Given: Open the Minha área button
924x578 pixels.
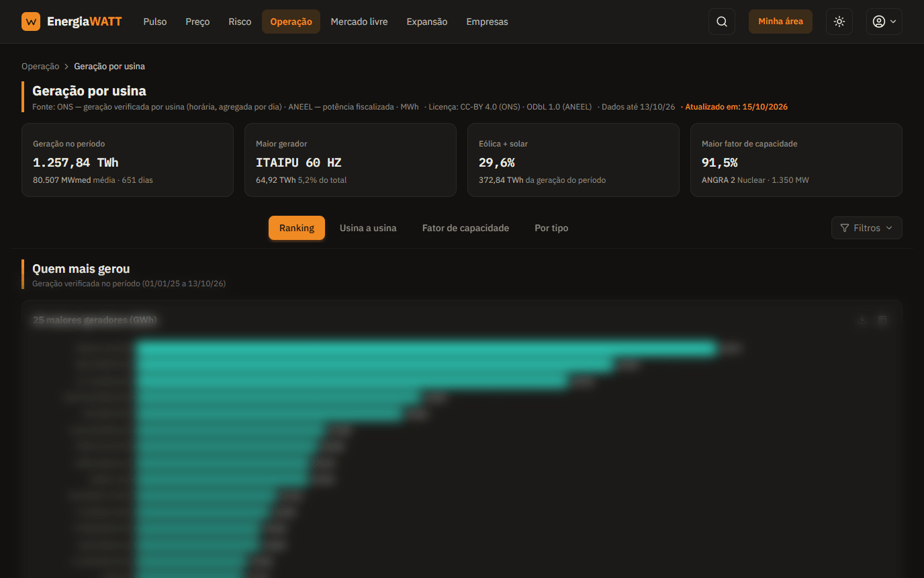Looking at the screenshot, I should coord(780,22).
